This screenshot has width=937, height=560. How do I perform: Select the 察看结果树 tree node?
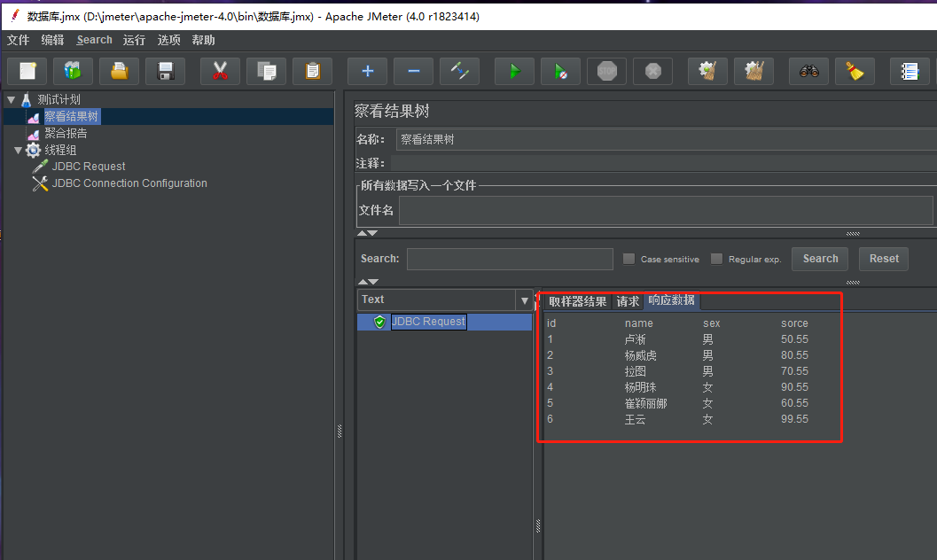click(71, 116)
